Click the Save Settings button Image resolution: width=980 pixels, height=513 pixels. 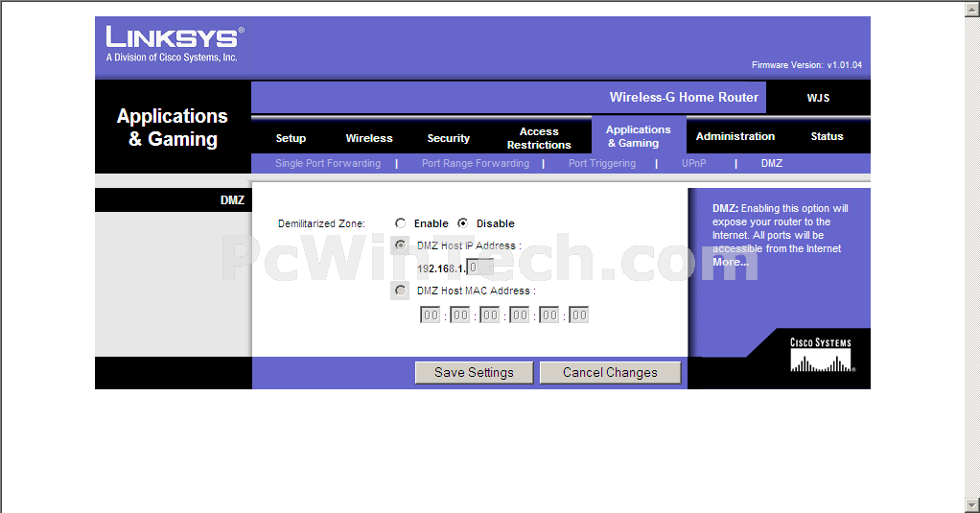tap(475, 372)
